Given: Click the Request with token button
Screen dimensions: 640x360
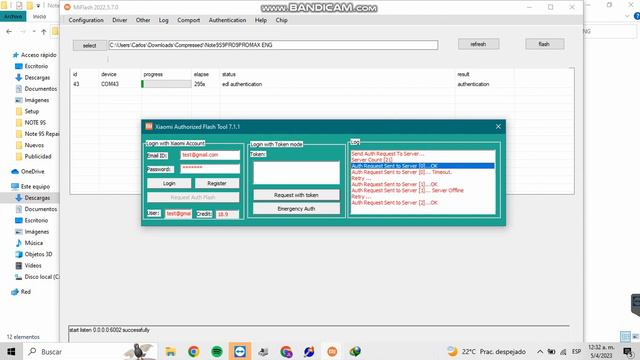Looking at the screenshot, I should [x=296, y=195].
